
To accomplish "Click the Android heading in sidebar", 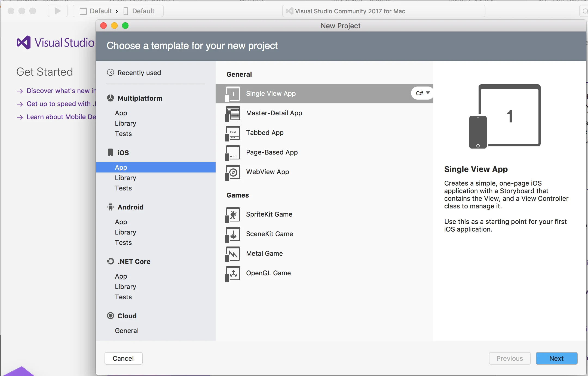I will [x=130, y=207].
